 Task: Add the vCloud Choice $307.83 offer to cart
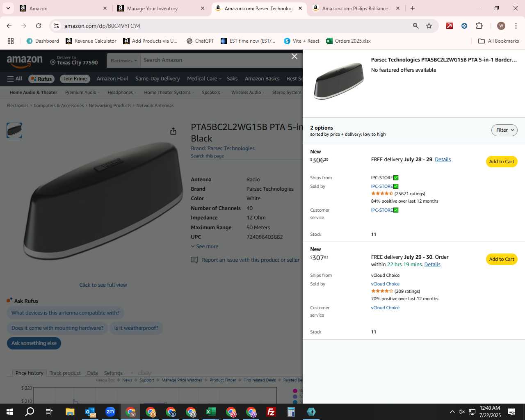[x=501, y=259]
